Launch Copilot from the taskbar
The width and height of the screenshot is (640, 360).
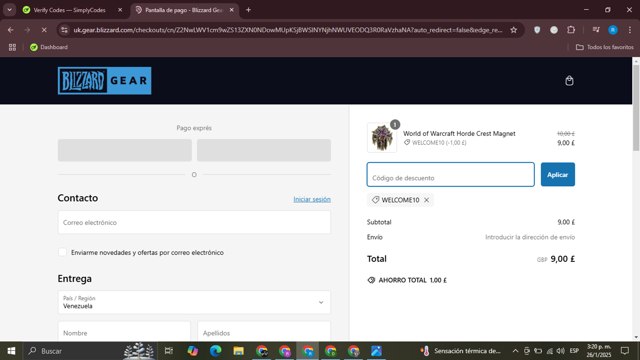[193, 351]
